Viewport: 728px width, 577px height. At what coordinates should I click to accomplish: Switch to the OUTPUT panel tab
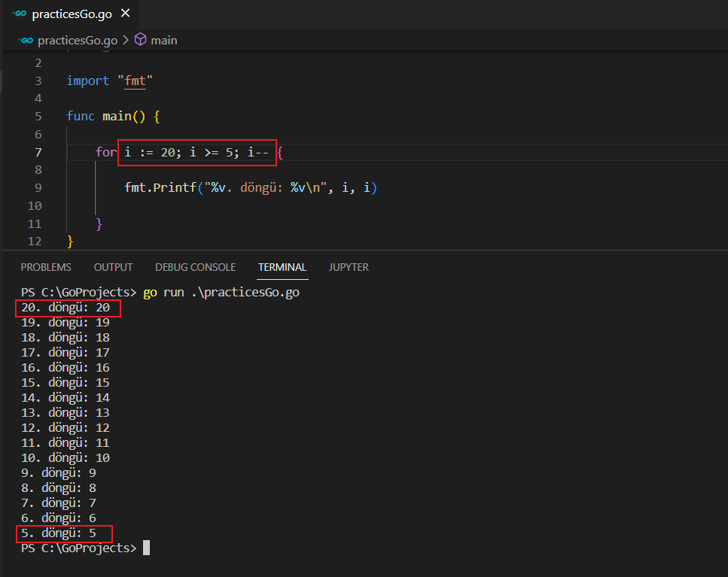113,267
